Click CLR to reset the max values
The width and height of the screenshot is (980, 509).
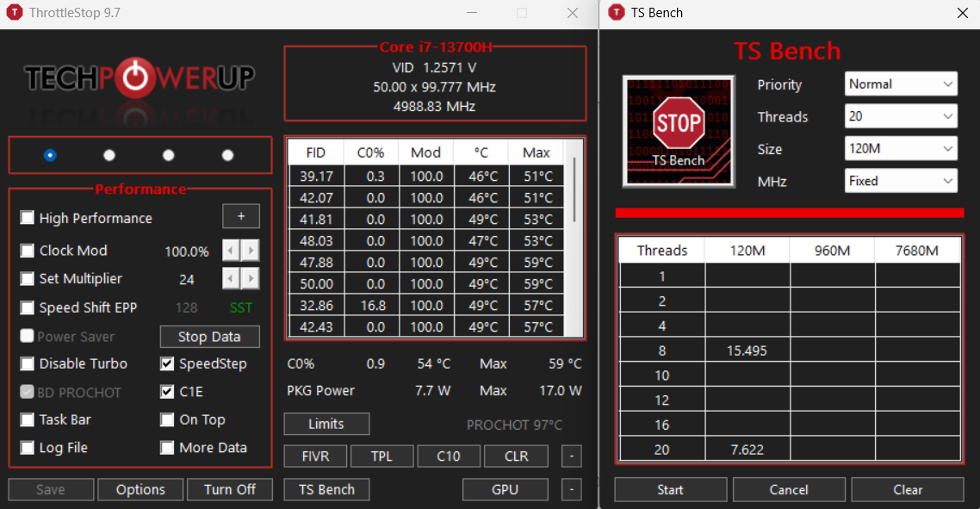(x=516, y=456)
